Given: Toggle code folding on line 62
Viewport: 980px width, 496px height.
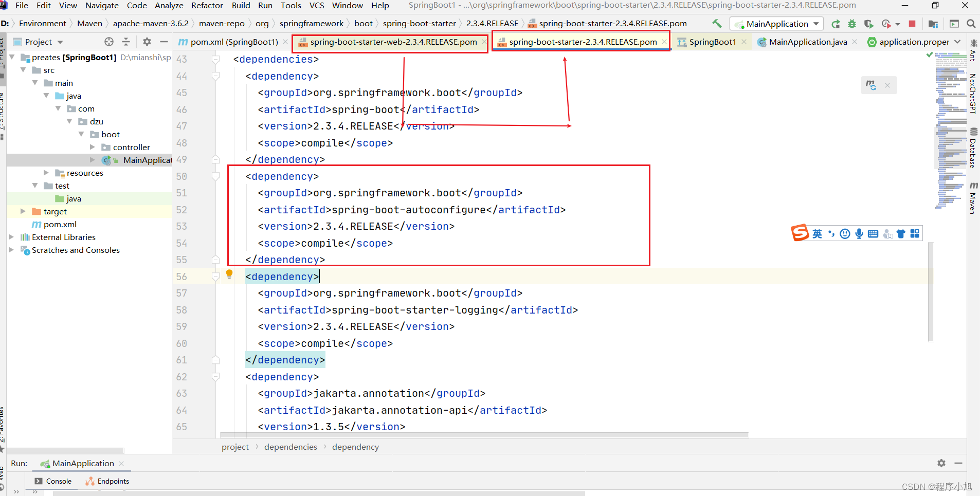Looking at the screenshot, I should [216, 377].
